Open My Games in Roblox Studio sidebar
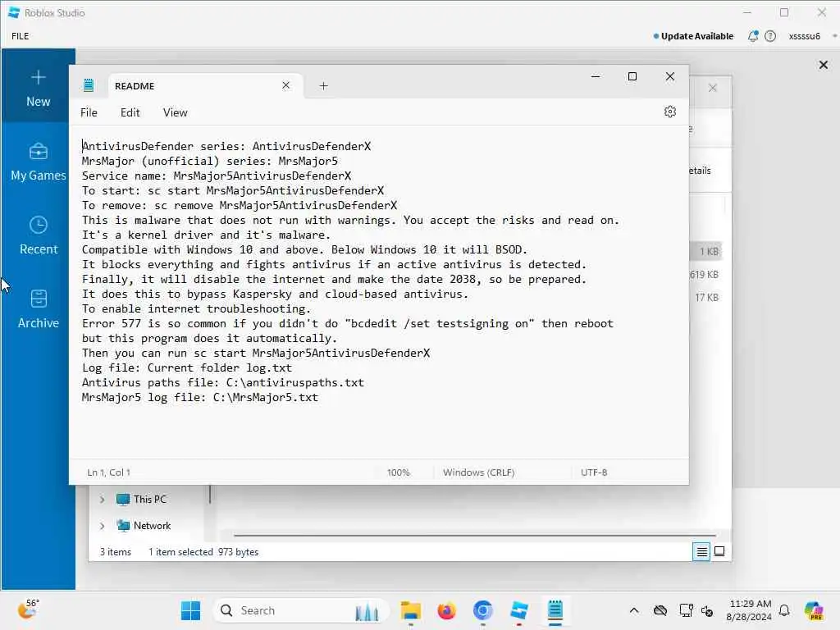Viewport: 840px width, 630px height. (38, 162)
